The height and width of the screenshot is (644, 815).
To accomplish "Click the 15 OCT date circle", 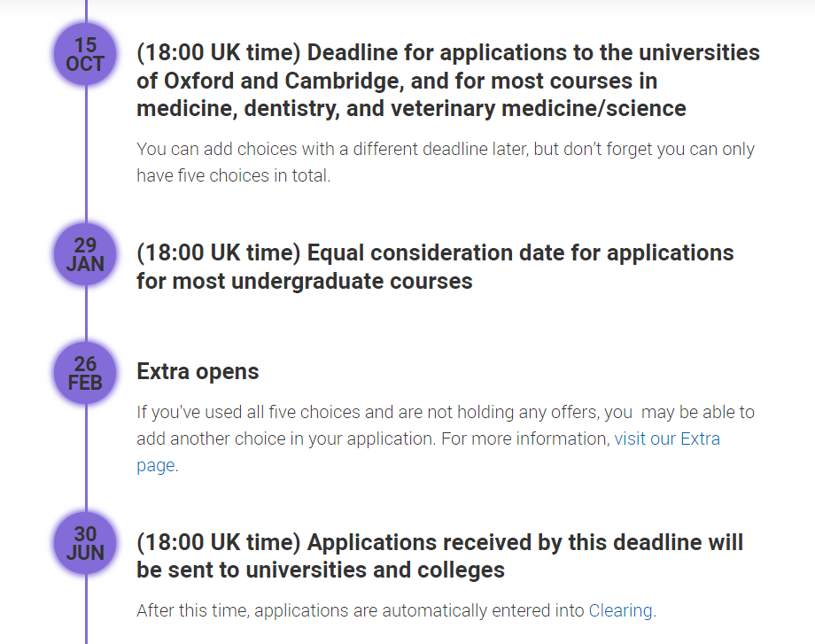I will pyautogui.click(x=85, y=54).
